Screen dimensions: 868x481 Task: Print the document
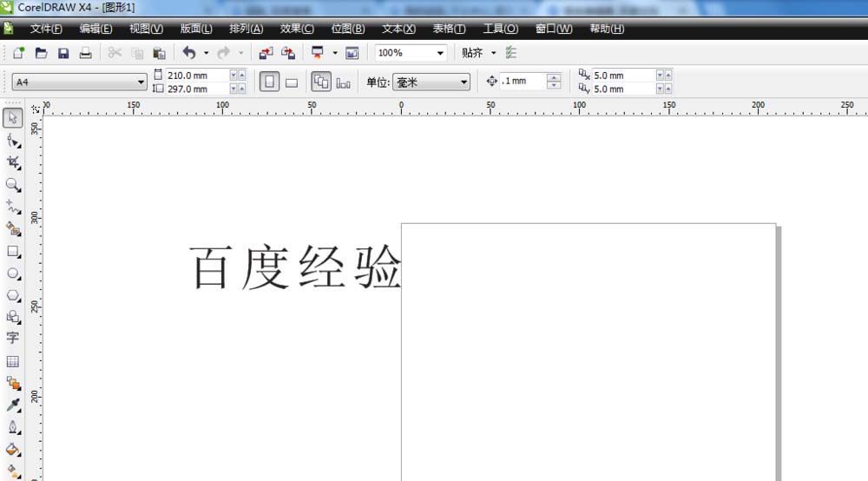pos(85,53)
